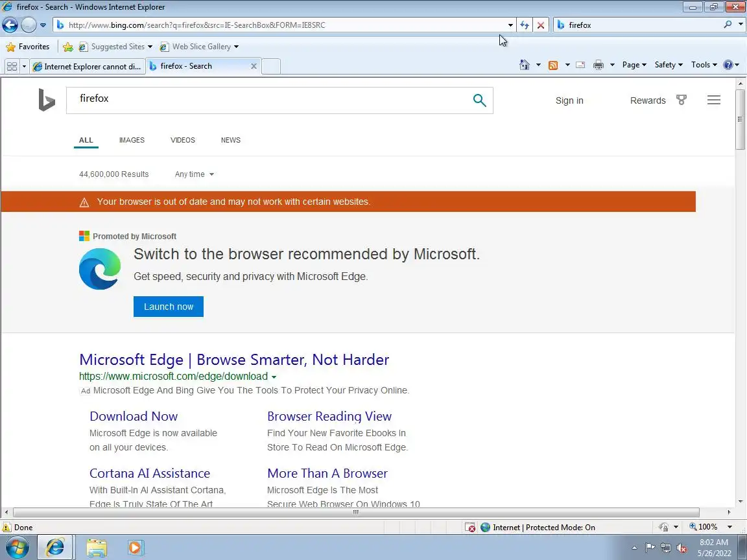Click the Bing logo

pyautogui.click(x=47, y=100)
